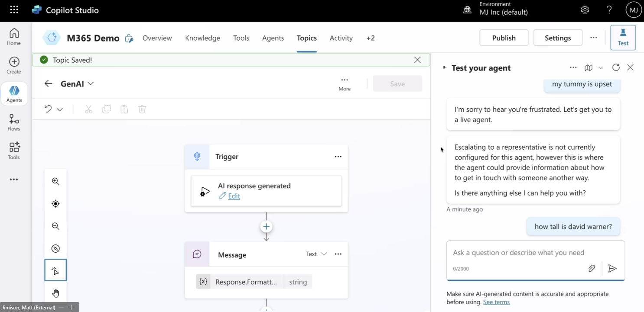Click Create in left sidebar
This screenshot has width=644, height=312.
pos(14,65)
